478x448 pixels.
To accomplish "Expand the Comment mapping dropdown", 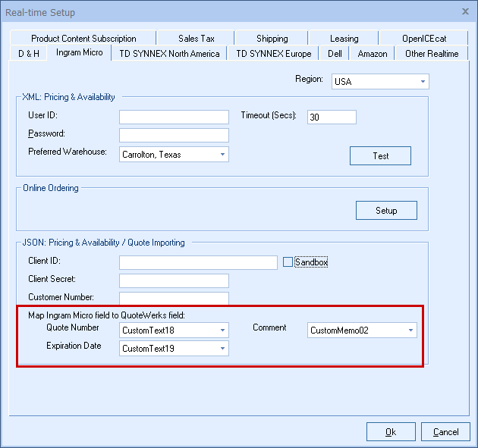I will click(x=362, y=331).
